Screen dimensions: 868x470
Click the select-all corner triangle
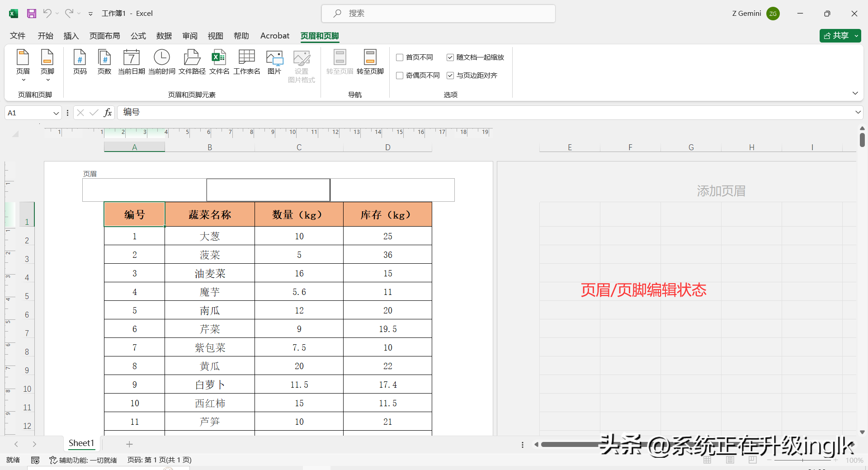tap(16, 133)
